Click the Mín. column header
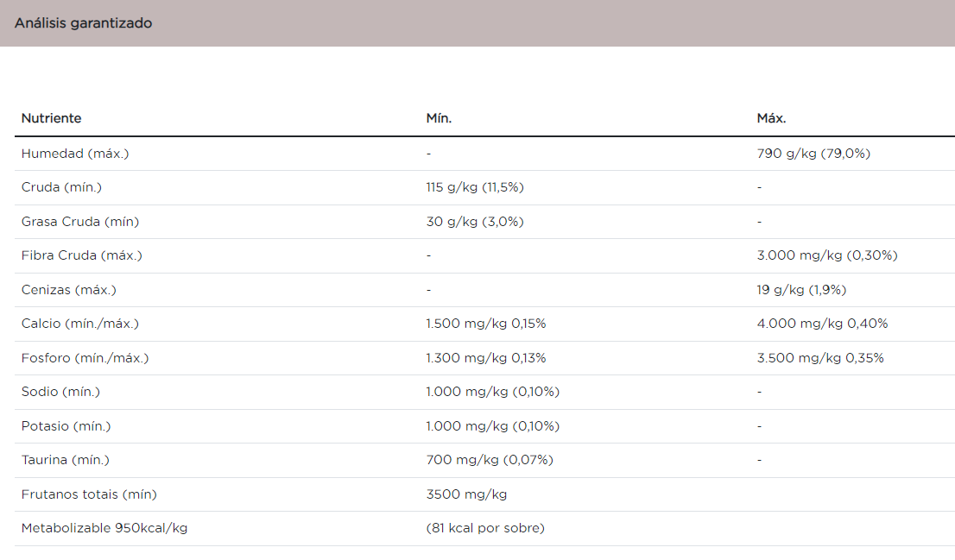 click(x=439, y=118)
